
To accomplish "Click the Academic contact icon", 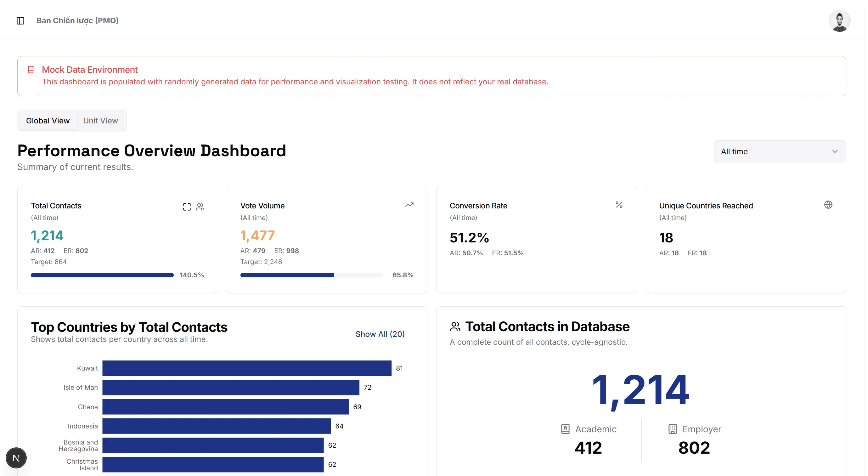I will 566,429.
